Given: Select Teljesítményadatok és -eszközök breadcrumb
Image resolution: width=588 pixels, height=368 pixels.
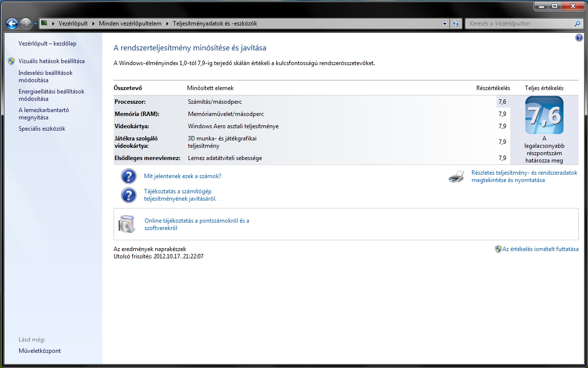Looking at the screenshot, I should point(215,23).
